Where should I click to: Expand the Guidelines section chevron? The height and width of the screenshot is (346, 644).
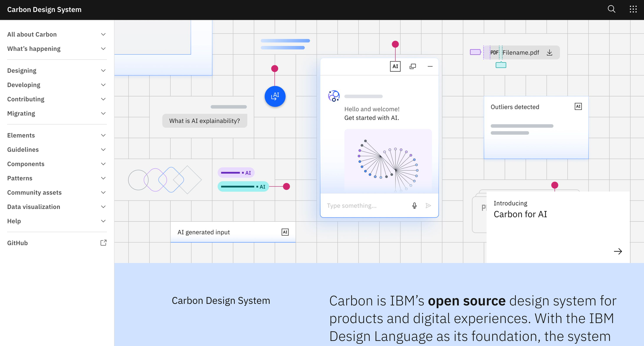tap(103, 150)
